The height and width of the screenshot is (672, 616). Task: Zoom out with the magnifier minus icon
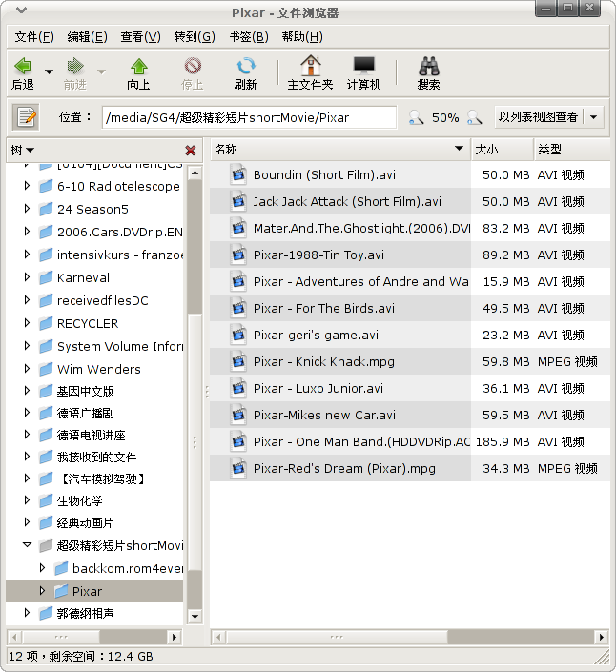coord(416,117)
